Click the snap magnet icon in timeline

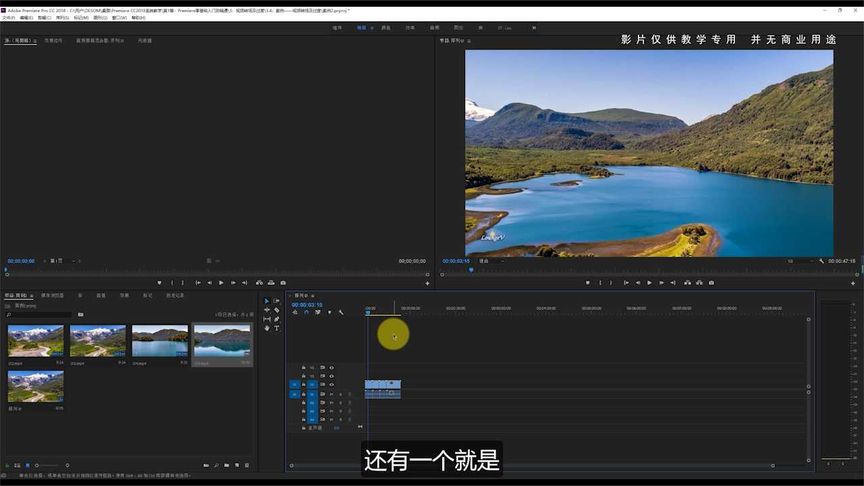(x=306, y=312)
